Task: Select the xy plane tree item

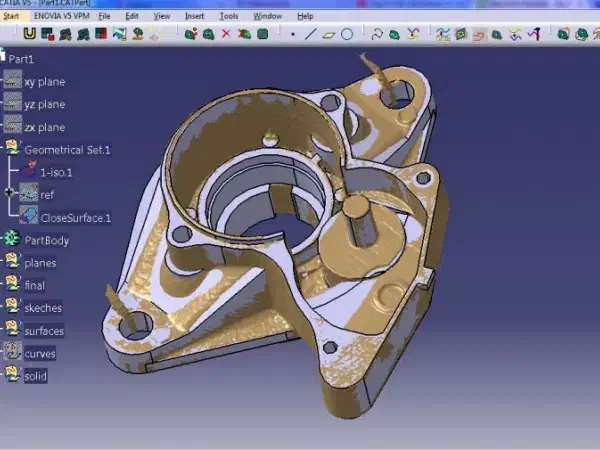Action: [45, 80]
